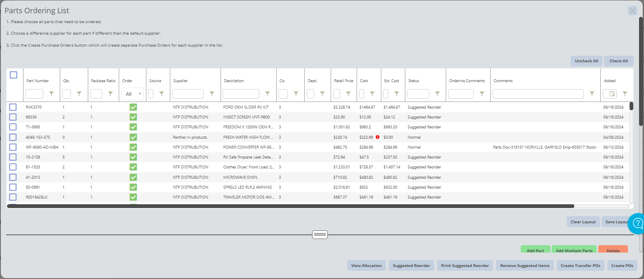Viewport: 644px width, 279px height.
Task: Open the filter icon for Comments column
Action: pos(592,94)
